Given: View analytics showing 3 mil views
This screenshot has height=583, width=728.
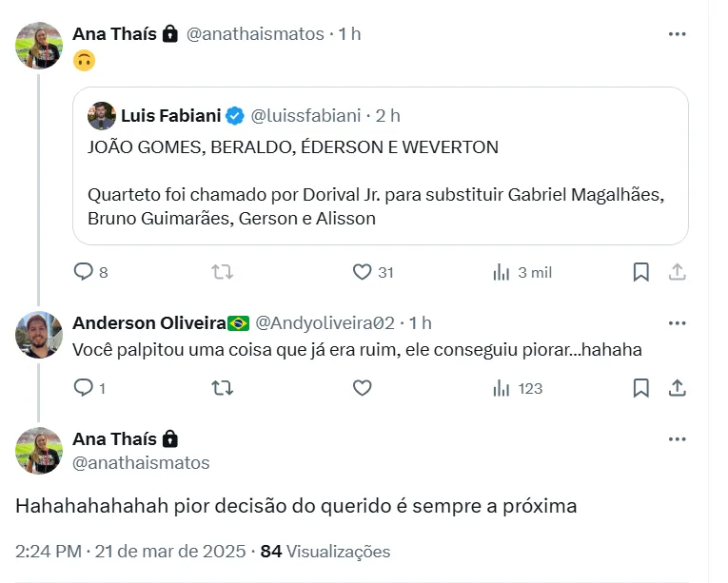Looking at the screenshot, I should (x=502, y=272).
